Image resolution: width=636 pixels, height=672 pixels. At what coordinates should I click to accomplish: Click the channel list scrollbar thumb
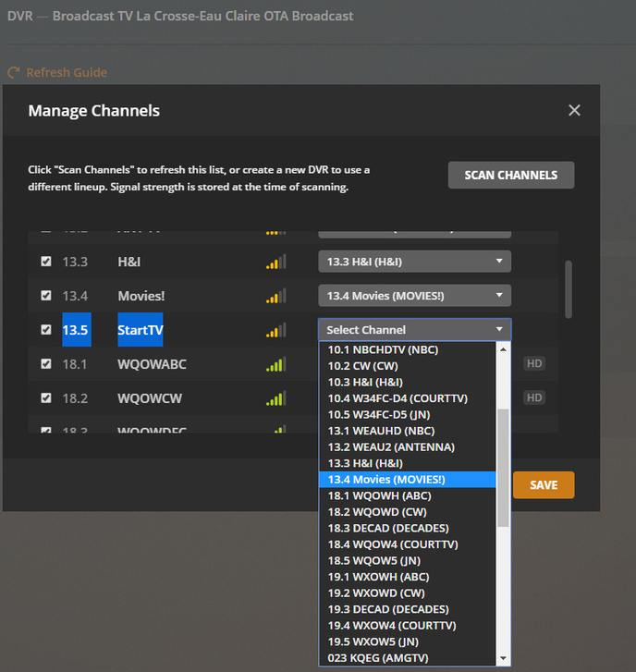pos(569,289)
